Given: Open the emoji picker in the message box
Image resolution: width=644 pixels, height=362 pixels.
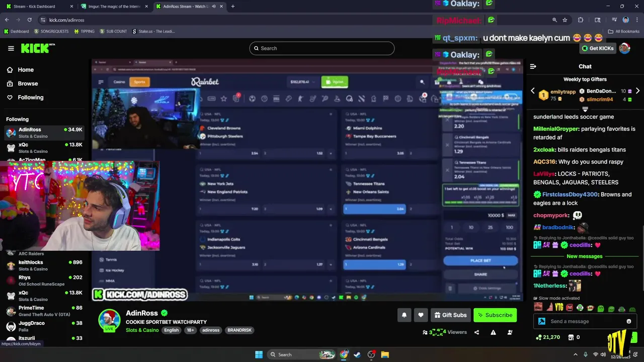Looking at the screenshot, I should [628, 321].
